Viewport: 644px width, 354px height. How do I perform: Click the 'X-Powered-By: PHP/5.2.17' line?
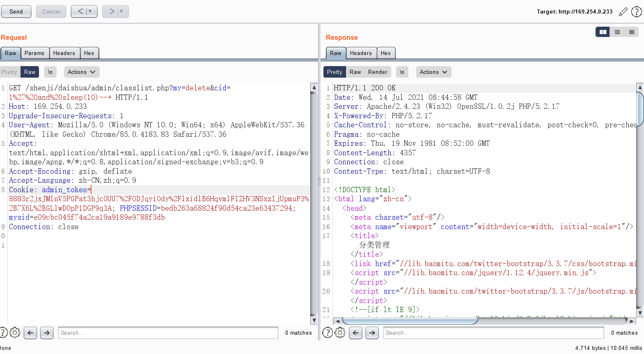click(x=383, y=116)
